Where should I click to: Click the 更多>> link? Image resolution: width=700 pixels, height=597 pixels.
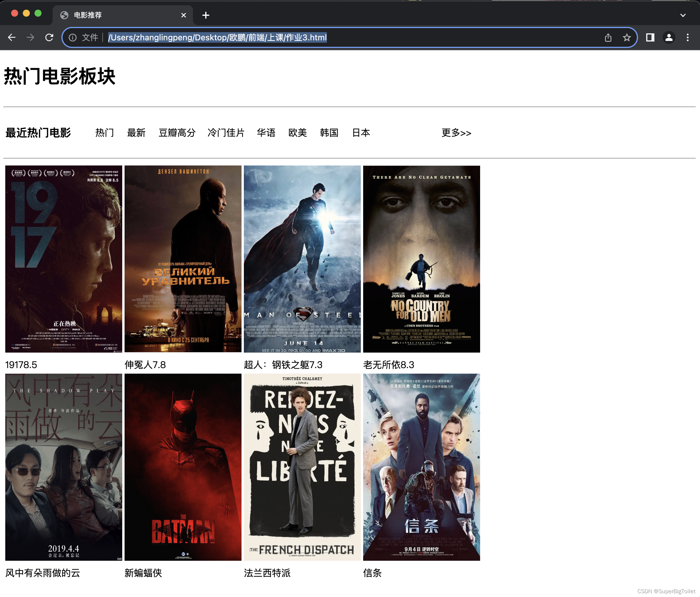pyautogui.click(x=456, y=133)
